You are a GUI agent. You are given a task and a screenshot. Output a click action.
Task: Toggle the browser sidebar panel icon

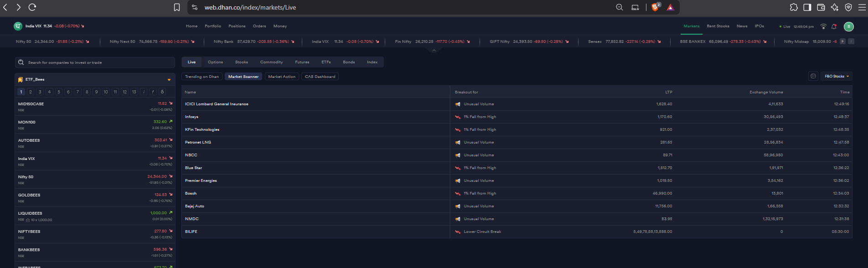click(807, 7)
